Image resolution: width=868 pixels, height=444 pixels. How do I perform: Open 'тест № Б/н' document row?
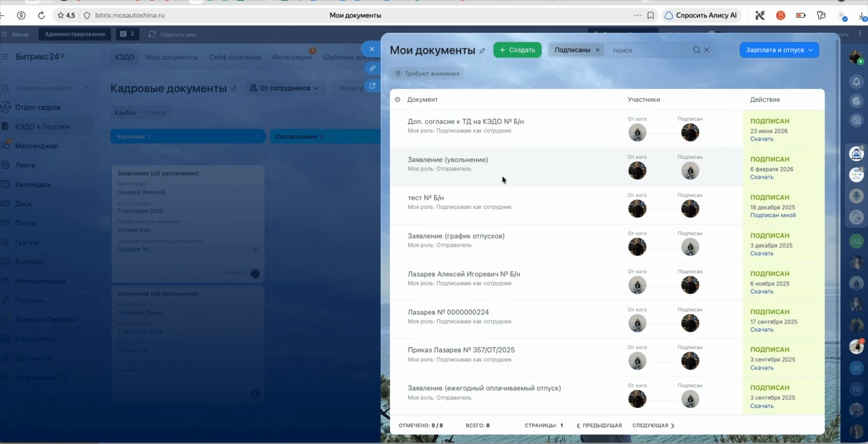[x=607, y=205]
